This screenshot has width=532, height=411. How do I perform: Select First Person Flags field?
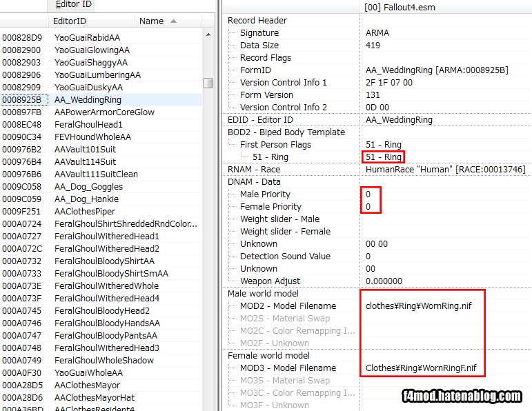pos(275,145)
